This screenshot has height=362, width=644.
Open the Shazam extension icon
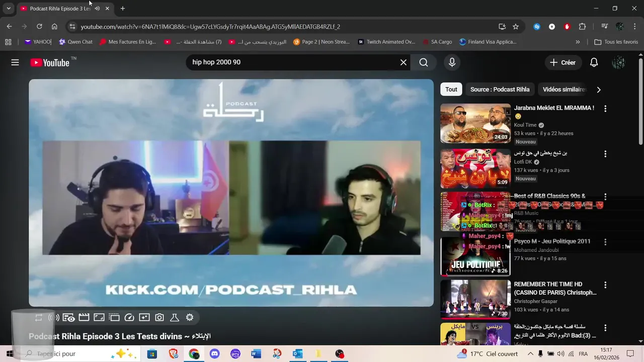(x=537, y=27)
